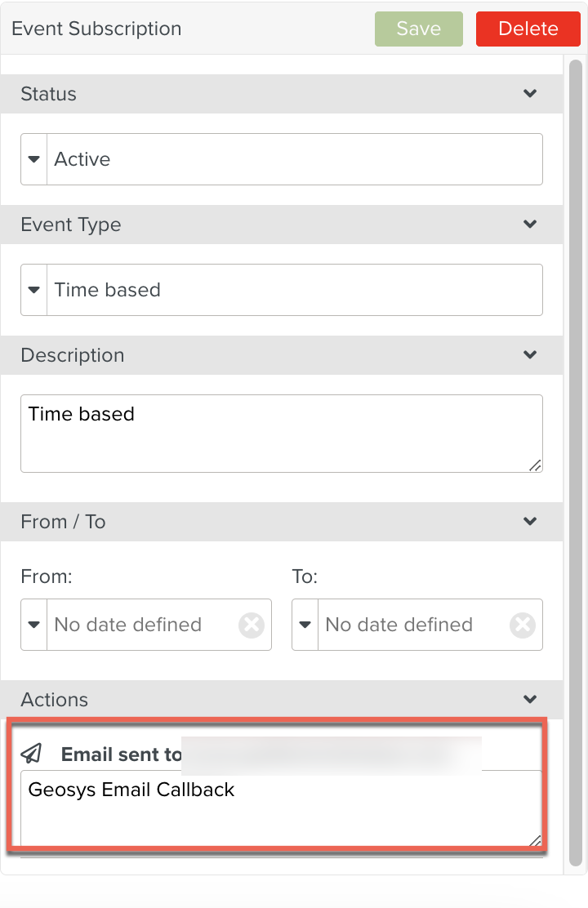Click the Active status field
The width and height of the screenshot is (588, 908).
click(x=294, y=159)
